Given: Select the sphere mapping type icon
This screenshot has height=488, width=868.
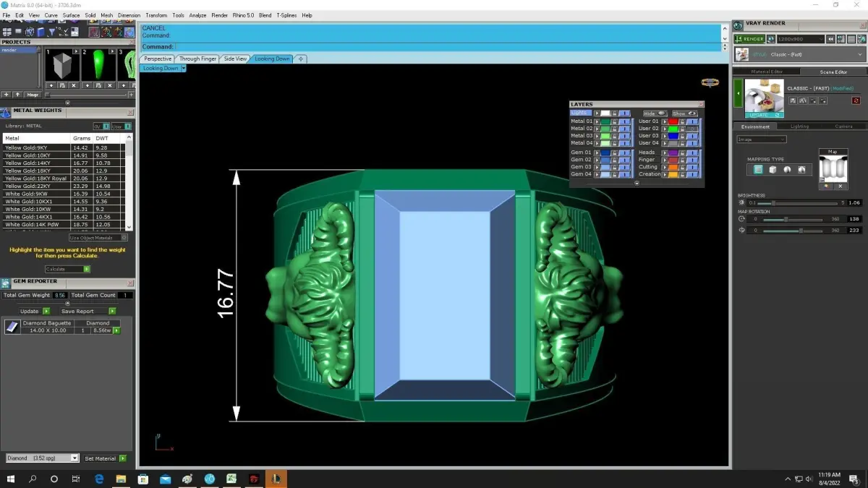Looking at the screenshot, I should (x=787, y=169).
